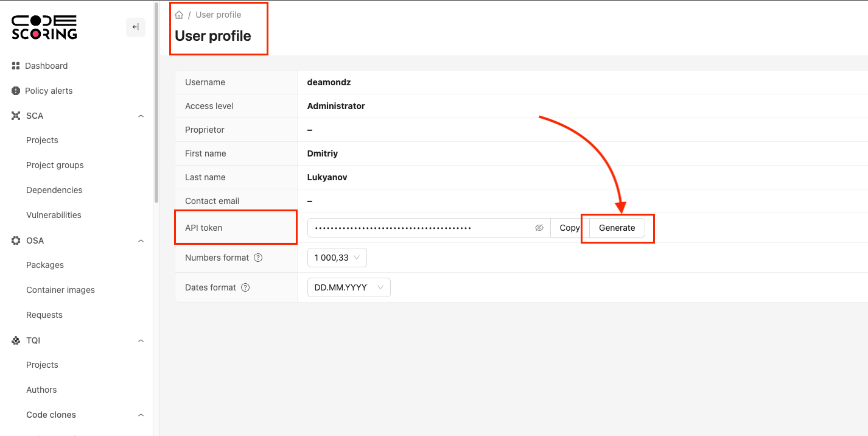
Task: Open the Dashboard section icon
Action: (15, 66)
